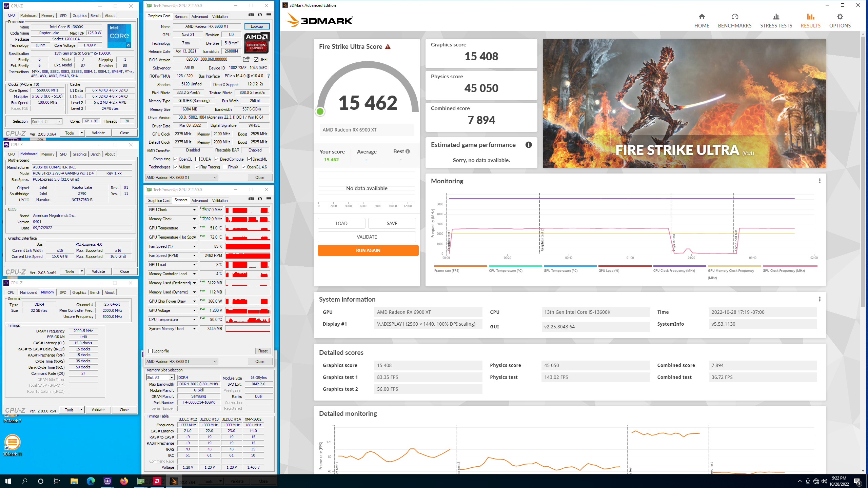
Task: Take screenshot in upper GPU-Z window
Action: [251, 15]
